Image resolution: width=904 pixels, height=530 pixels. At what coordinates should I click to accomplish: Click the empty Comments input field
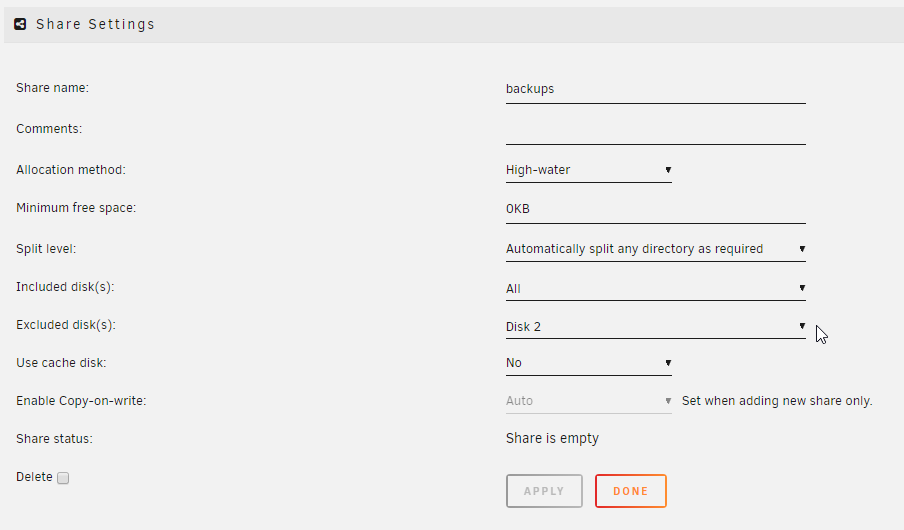tap(656, 130)
